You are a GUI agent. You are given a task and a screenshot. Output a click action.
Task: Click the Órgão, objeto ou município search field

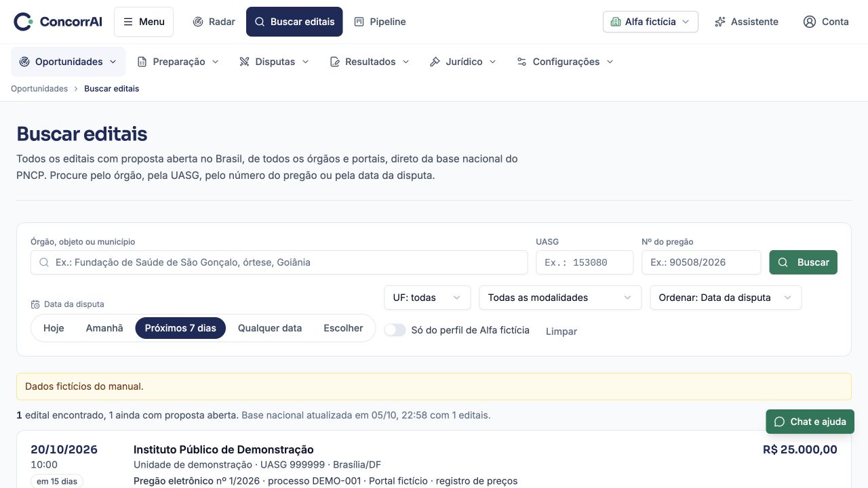click(279, 262)
